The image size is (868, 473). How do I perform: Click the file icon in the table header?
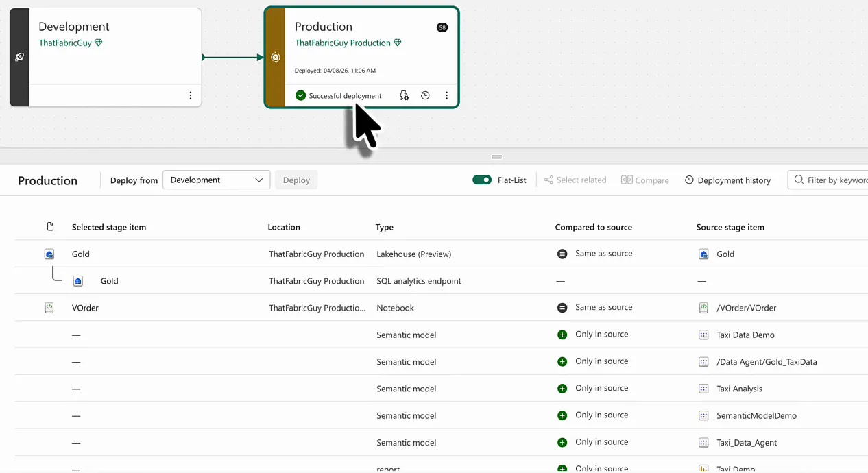50,227
